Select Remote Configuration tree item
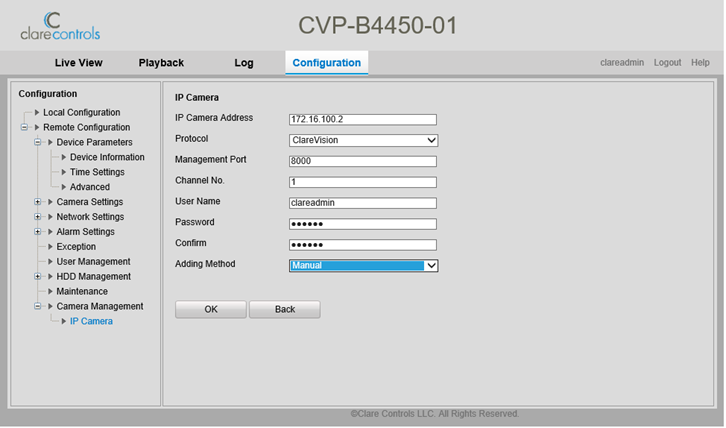The width and height of the screenshot is (726, 428). (87, 127)
